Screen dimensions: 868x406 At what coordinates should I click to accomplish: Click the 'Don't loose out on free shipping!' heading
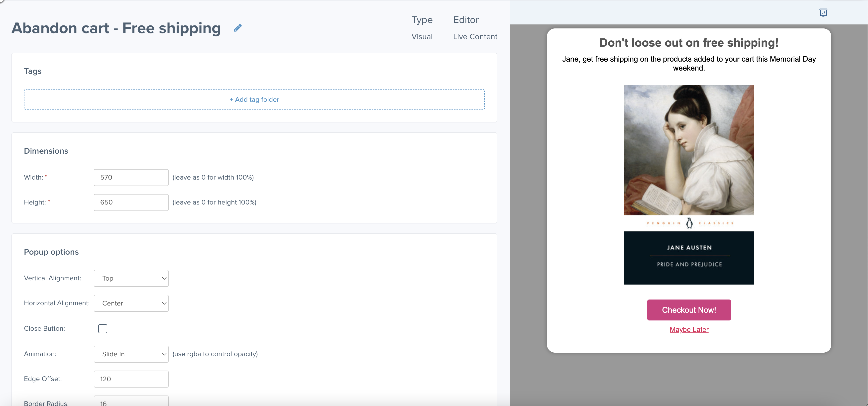(689, 43)
